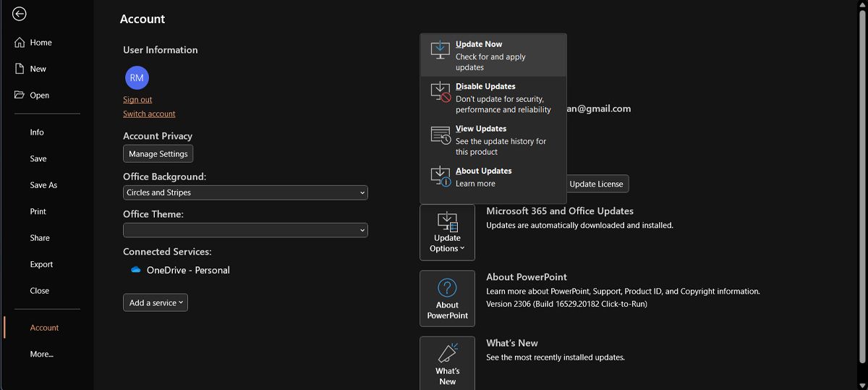Screen dimensions: 868x390
Task: Click the Sign out link
Action: coord(137,100)
